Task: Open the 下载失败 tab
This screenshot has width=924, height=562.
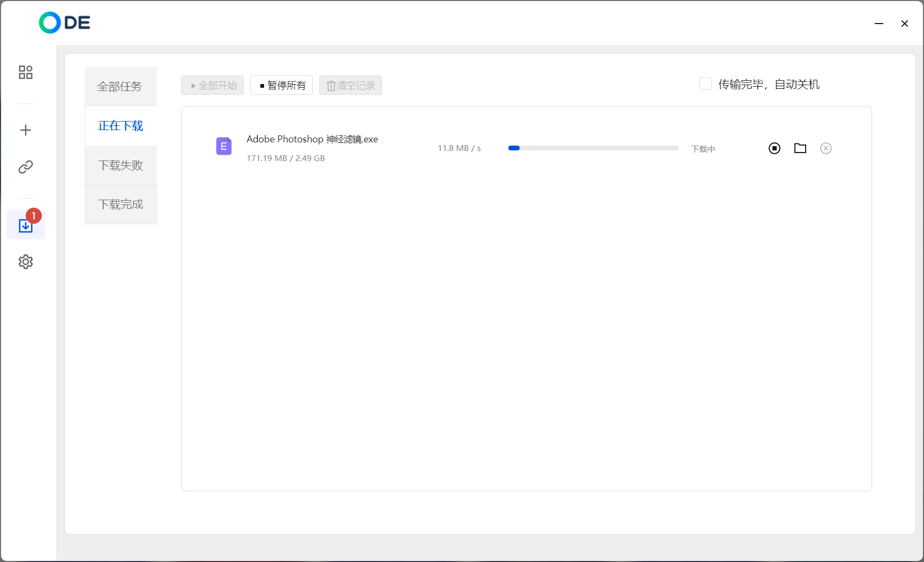Action: point(121,165)
